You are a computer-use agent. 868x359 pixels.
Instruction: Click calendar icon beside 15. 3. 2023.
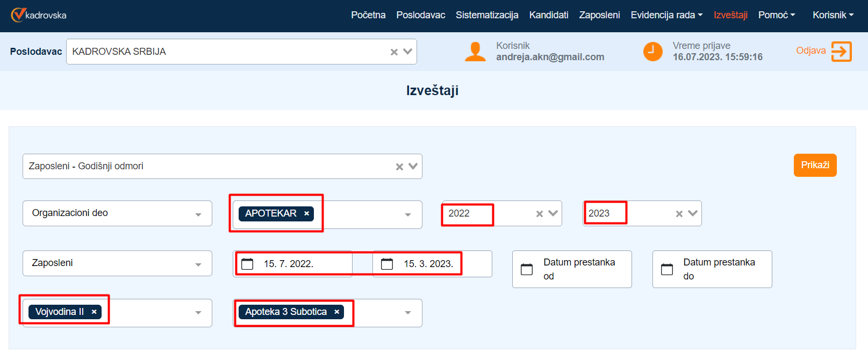pyautogui.click(x=387, y=264)
